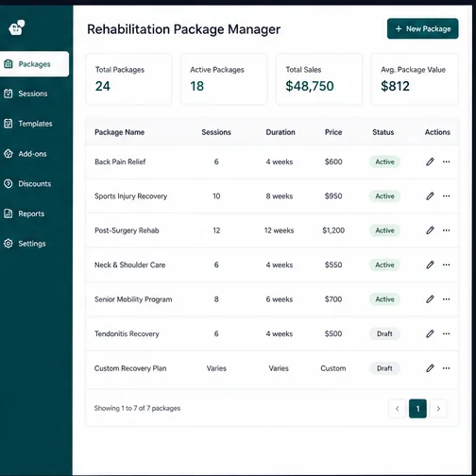Select Tendonitis Recovery name
Screen dimensions: 476x476
(127, 333)
